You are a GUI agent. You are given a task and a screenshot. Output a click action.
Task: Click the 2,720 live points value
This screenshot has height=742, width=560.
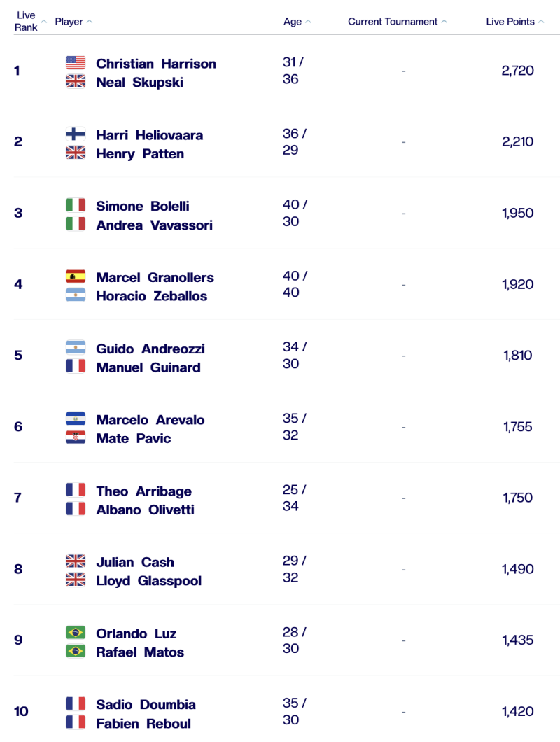click(517, 71)
